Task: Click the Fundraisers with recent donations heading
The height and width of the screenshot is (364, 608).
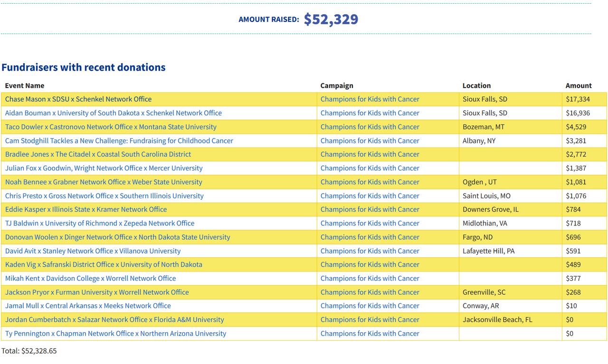Action: tap(84, 67)
